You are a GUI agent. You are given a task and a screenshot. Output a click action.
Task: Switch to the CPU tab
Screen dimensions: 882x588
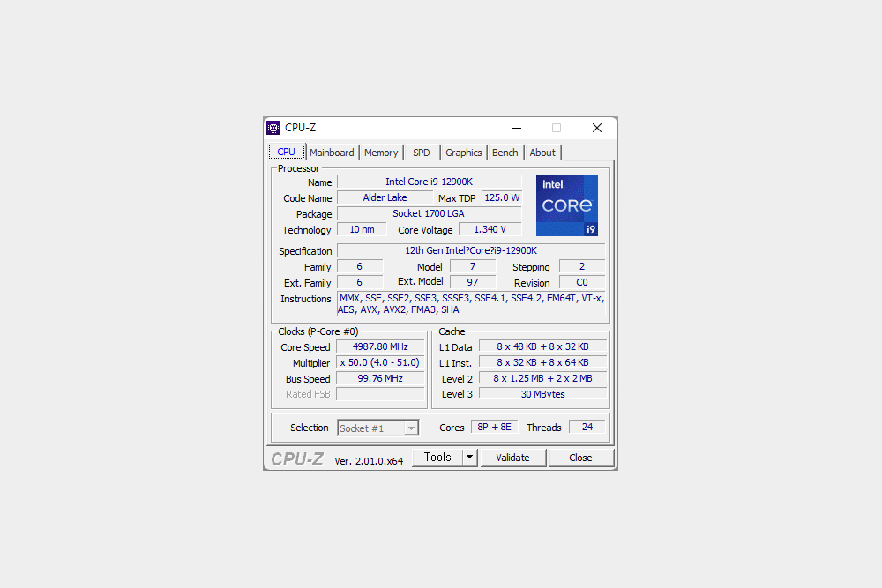click(287, 152)
